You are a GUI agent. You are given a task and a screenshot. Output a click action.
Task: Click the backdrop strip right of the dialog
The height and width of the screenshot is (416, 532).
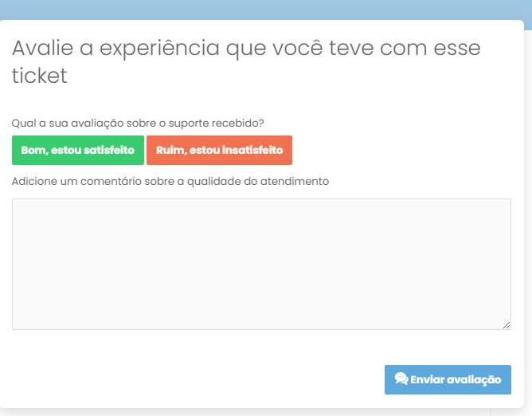tap(528, 218)
